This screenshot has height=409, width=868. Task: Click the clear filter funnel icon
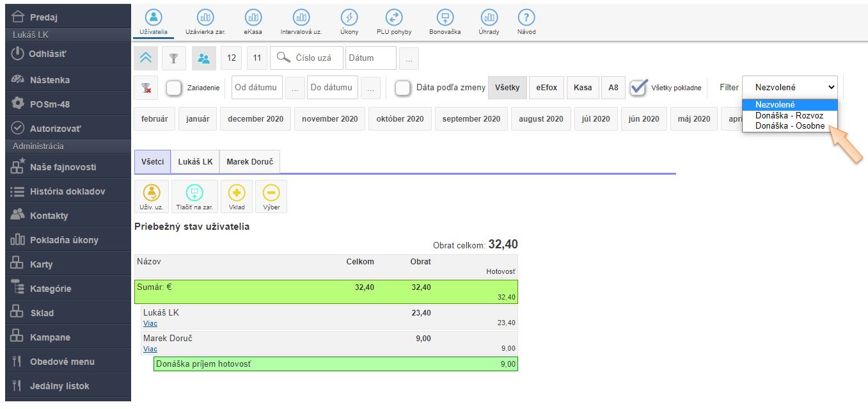(146, 88)
